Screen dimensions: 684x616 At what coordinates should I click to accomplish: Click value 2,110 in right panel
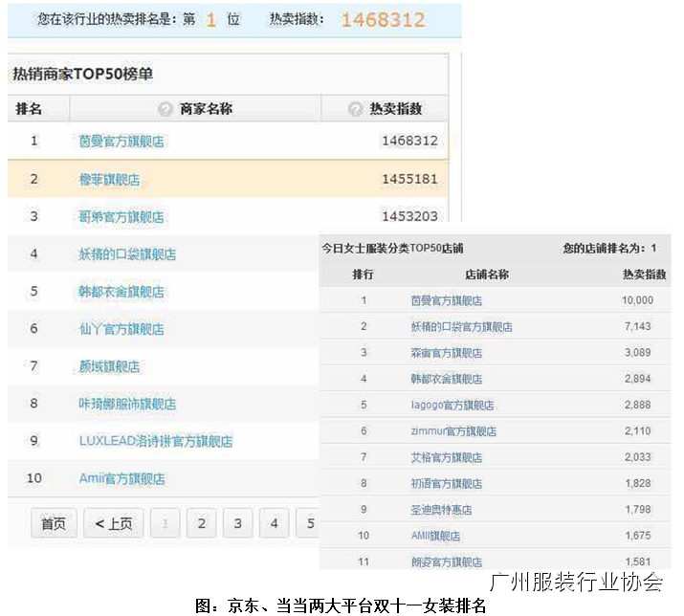[637, 431]
